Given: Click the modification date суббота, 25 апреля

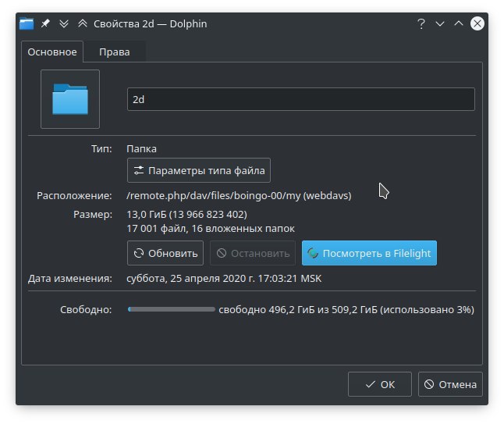Looking at the screenshot, I should 224,278.
